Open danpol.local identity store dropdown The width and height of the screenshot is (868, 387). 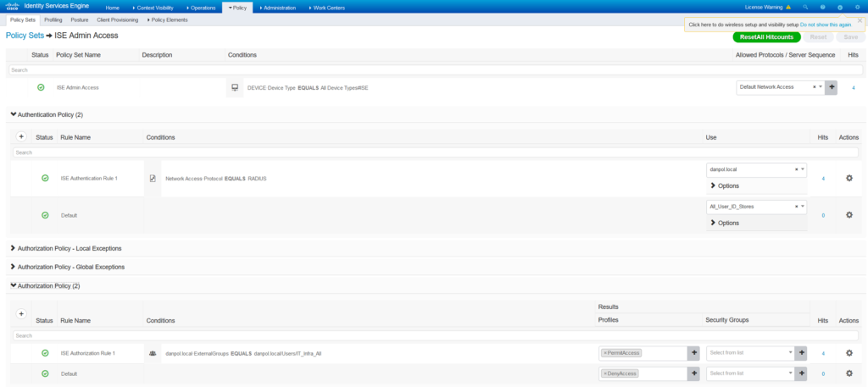(803, 169)
